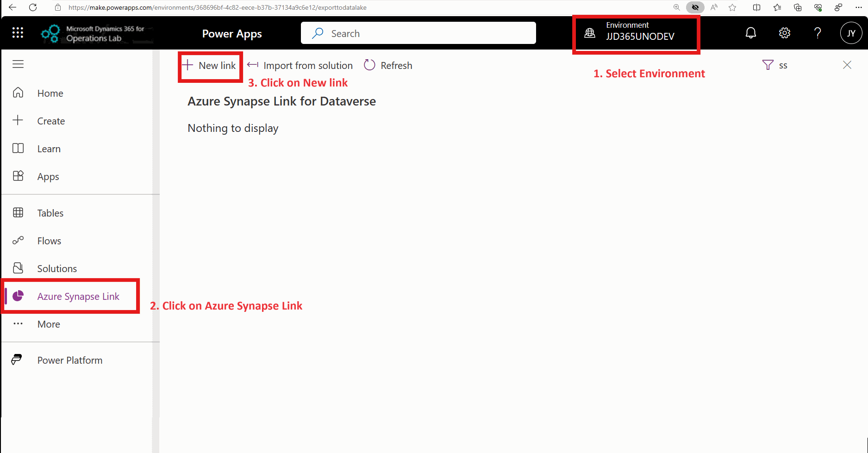Open the filter options next to ss
Viewport: 868px width, 453px height.
coord(768,65)
